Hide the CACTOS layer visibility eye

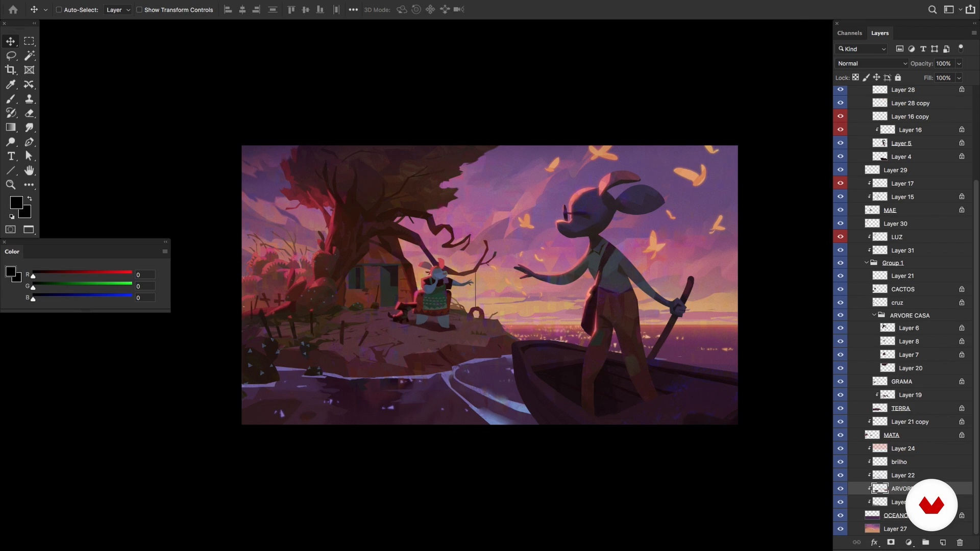(x=840, y=289)
